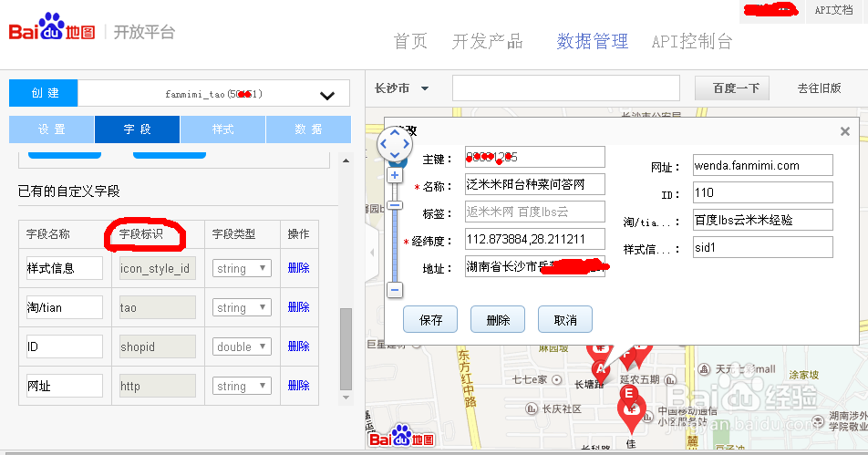Click the 经纬度 input in popup
The height and width of the screenshot is (455, 868).
click(534, 239)
